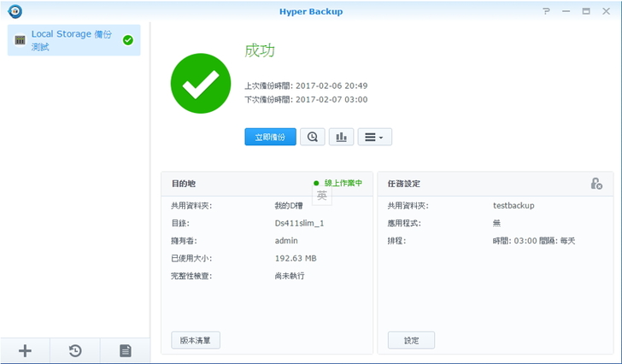Click the large green success checkmark

coord(201,83)
